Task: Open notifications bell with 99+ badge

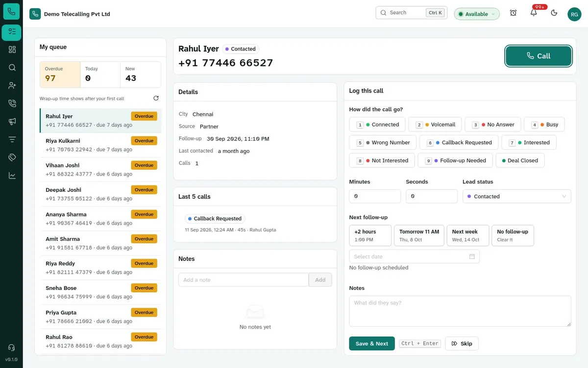Action: (534, 13)
